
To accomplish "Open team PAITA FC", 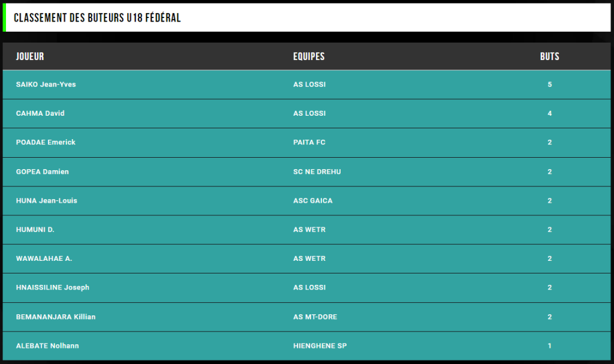I will [309, 142].
